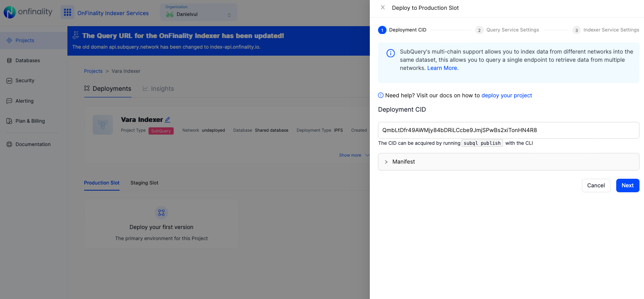The image size is (644, 299).
Task: Click step 2 Query Service Settings
Action: (507, 30)
